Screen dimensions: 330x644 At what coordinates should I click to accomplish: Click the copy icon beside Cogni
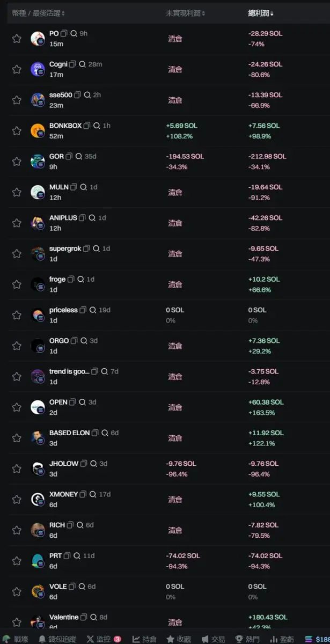pyautogui.click(x=72, y=64)
